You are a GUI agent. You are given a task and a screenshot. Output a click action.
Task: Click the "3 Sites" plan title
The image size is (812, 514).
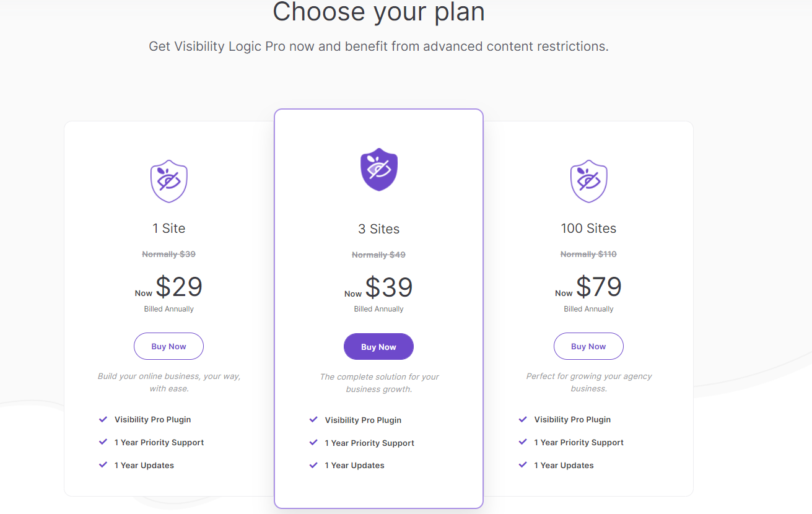378,229
